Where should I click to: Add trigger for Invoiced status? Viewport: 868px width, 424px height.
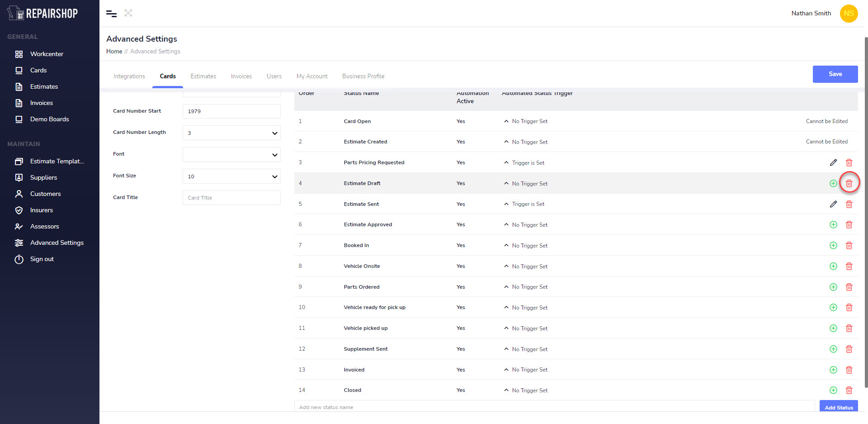(833, 370)
